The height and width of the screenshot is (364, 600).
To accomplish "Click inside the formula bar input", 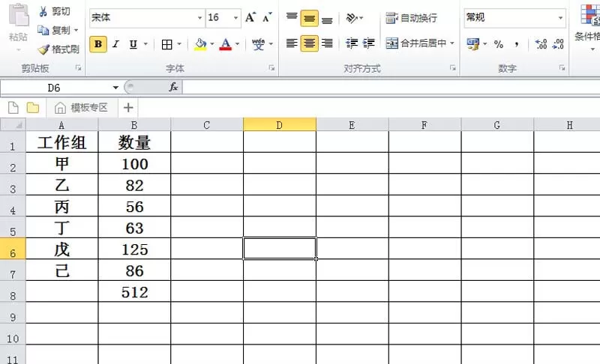I will pyautogui.click(x=391, y=88).
